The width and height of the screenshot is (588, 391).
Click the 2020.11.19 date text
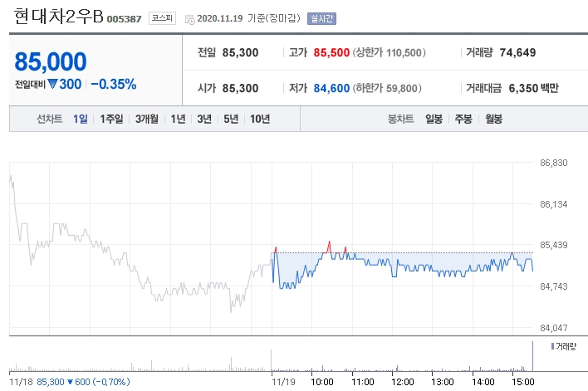pyautogui.click(x=220, y=18)
